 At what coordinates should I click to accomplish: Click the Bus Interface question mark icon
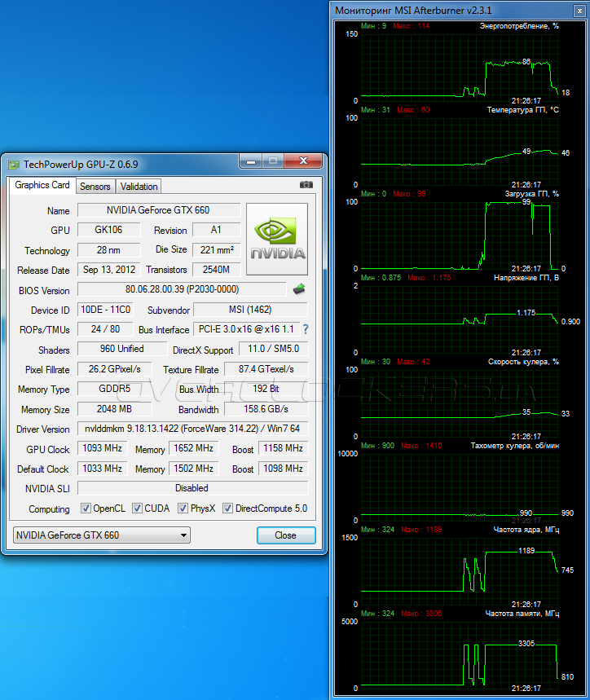click(306, 329)
